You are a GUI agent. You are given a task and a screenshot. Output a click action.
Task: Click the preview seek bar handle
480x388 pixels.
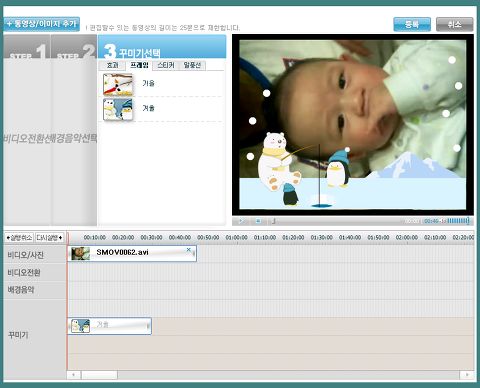[273, 221]
